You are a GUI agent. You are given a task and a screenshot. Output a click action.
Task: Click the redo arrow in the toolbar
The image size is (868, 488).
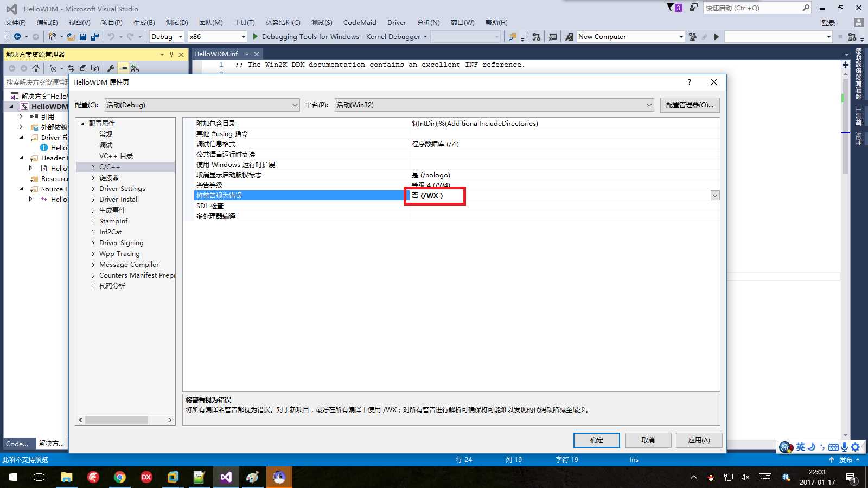click(x=130, y=36)
